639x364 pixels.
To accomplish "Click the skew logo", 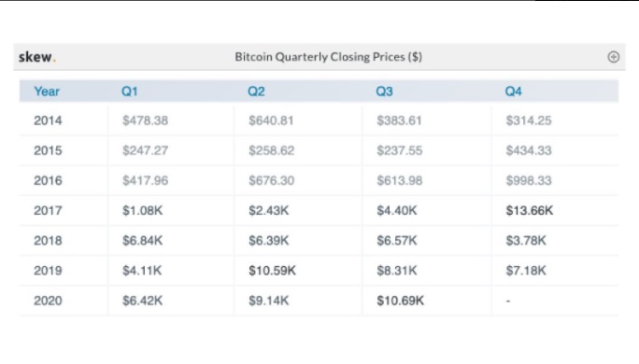I will (37, 57).
